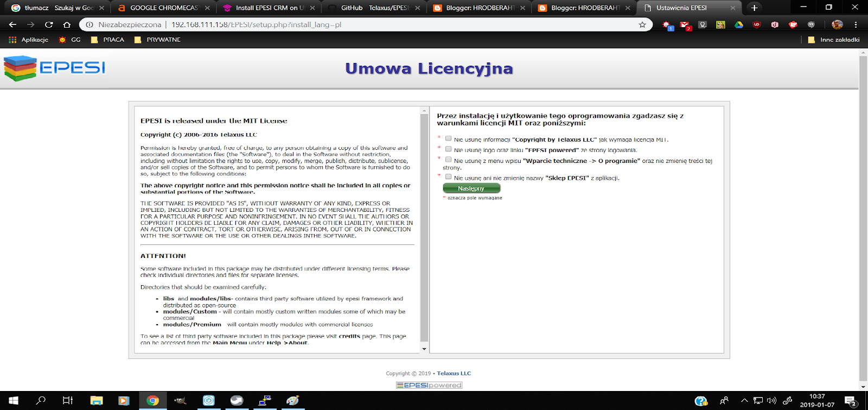868x410 pixels.
Task: Open Task View on taskbar
Action: click(x=68, y=401)
